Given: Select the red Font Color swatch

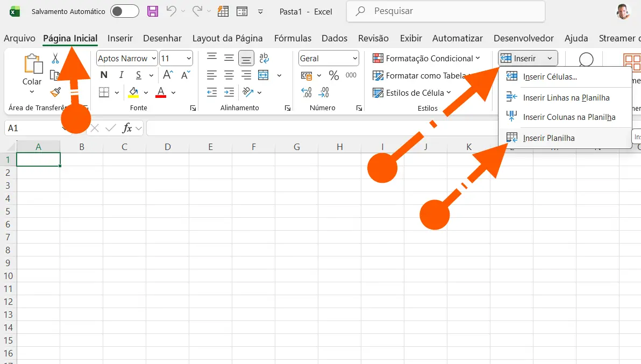Looking at the screenshot, I should pyautogui.click(x=160, y=92).
